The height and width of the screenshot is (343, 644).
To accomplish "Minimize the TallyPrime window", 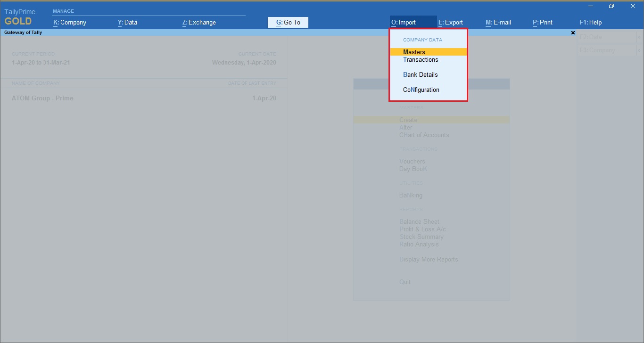I will [591, 6].
